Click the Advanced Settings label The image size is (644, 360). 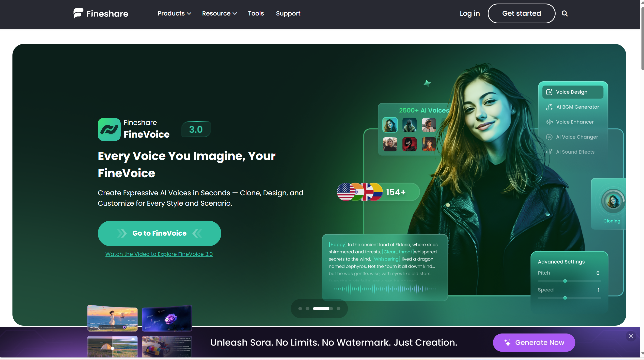561,262
